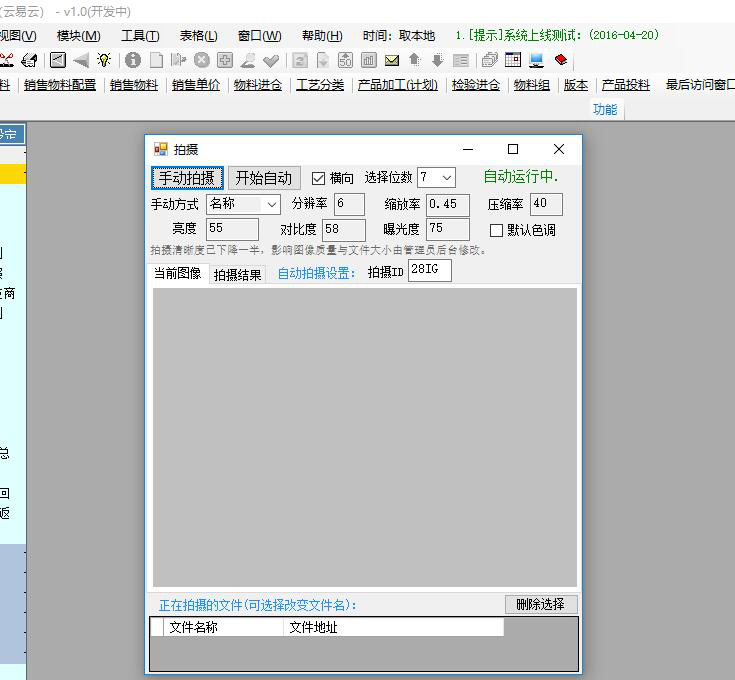Click the computer monitor toolbar icon
735x680 pixels.
point(537,60)
